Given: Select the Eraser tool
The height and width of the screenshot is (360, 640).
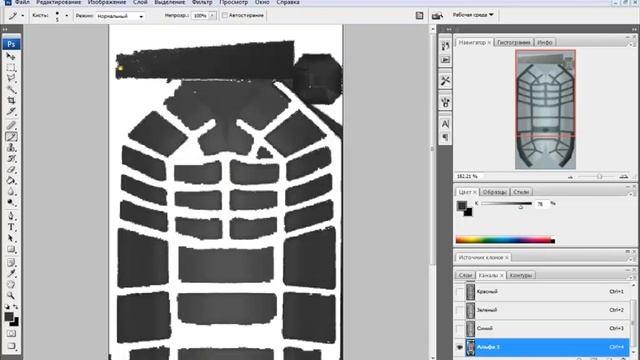Looking at the screenshot, I should (11, 169).
